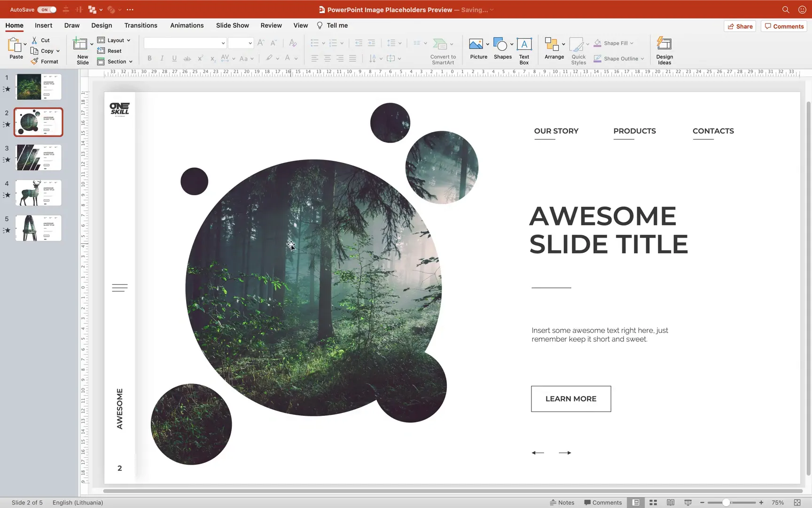The image size is (812, 508).
Task: Switch to the Design tab
Action: pos(101,25)
